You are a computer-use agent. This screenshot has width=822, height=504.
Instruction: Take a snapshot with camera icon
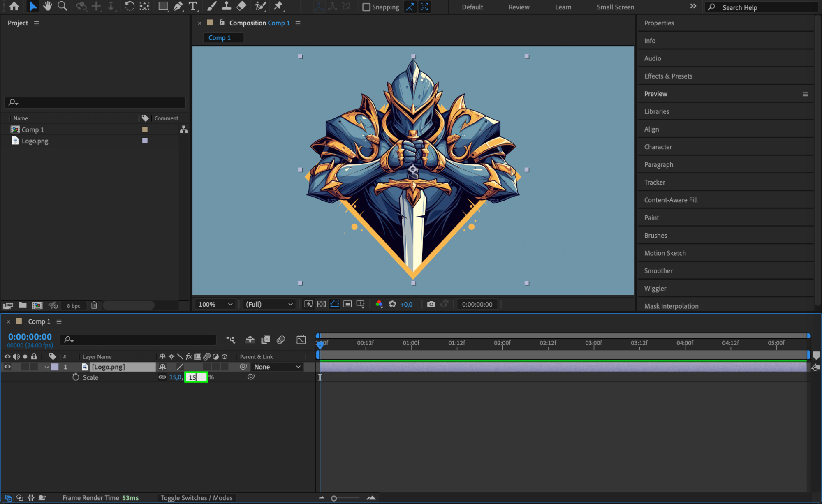(x=431, y=304)
